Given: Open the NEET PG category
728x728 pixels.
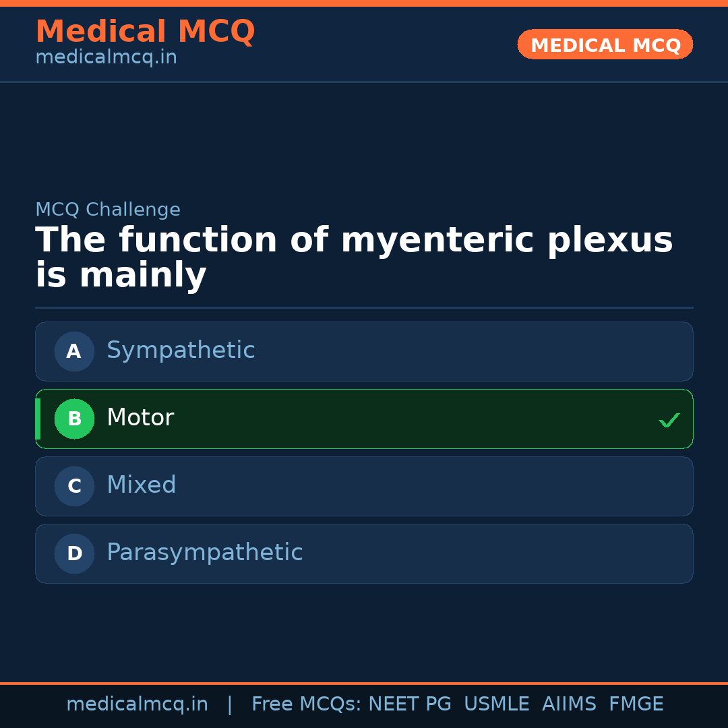Looking at the screenshot, I should point(409,703).
